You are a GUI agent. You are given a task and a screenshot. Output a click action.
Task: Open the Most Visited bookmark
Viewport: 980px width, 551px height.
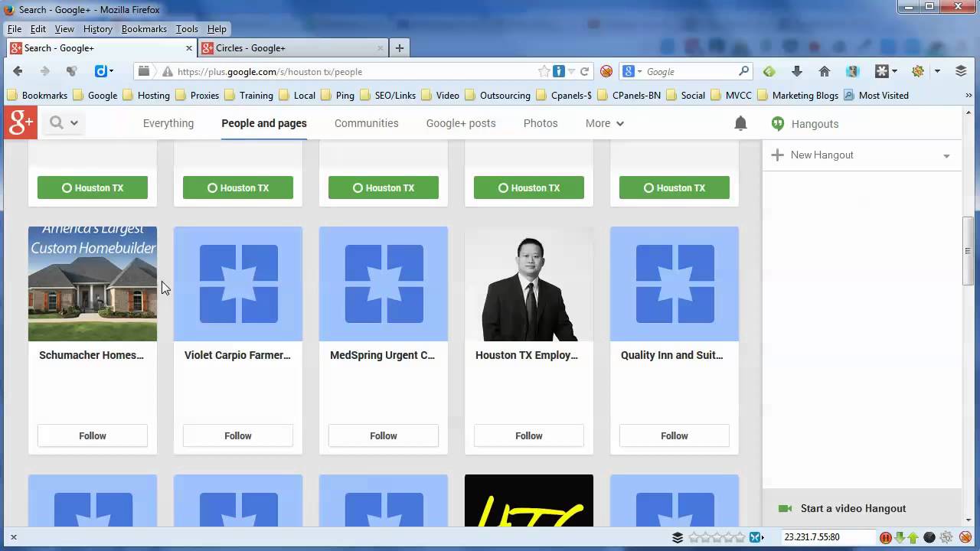tap(877, 95)
